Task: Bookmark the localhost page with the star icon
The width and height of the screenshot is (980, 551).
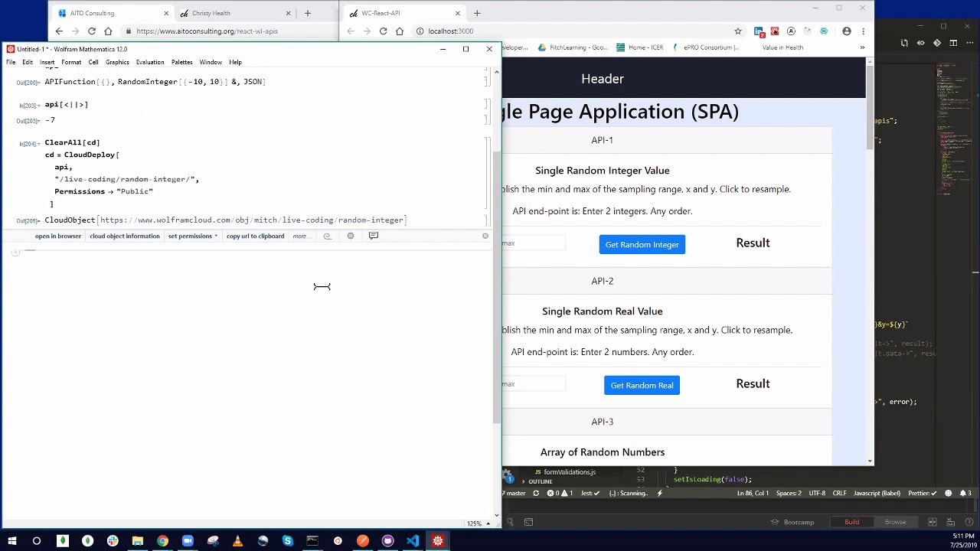Action: (737, 31)
